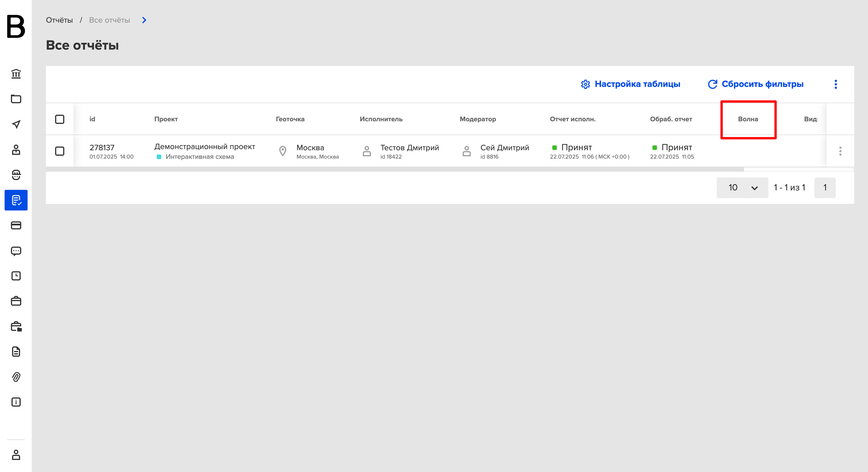Click the geopoint pin icon for Москва
This screenshot has height=472, width=868.
pos(283,151)
